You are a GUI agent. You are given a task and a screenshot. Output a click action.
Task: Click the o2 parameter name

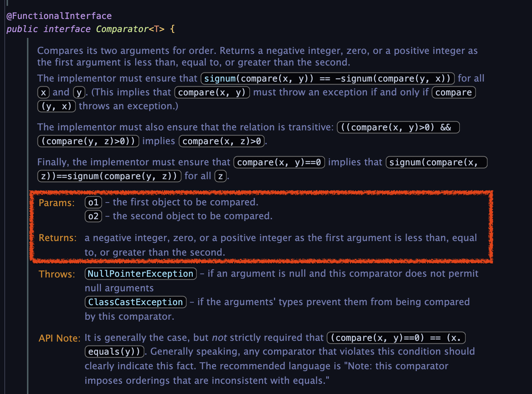click(93, 216)
